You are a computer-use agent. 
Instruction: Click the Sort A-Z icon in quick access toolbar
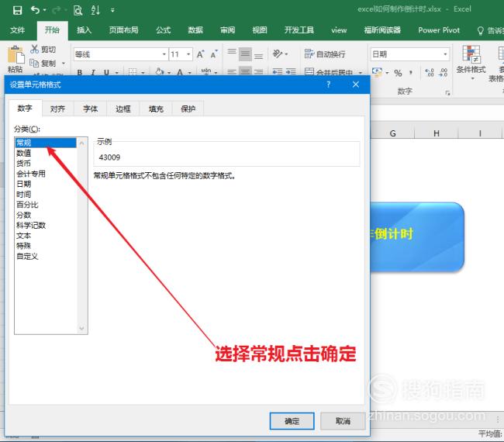(95, 10)
